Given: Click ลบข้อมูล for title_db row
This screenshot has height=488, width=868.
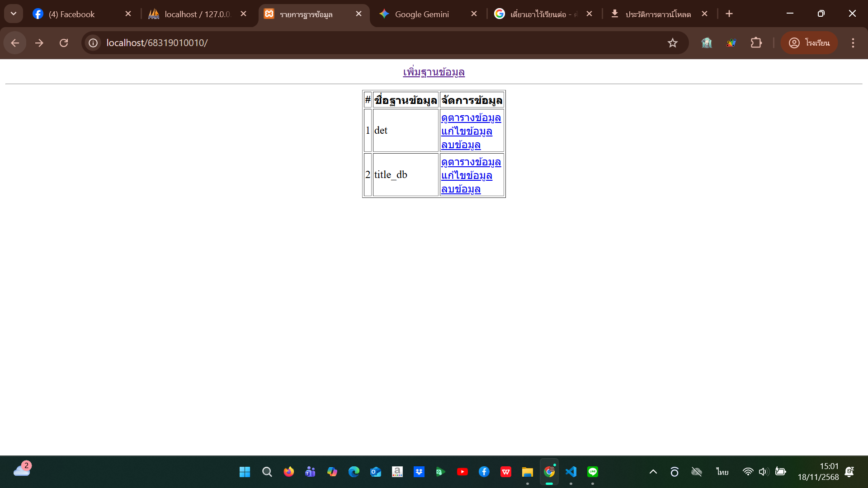Looking at the screenshot, I should (x=461, y=189).
